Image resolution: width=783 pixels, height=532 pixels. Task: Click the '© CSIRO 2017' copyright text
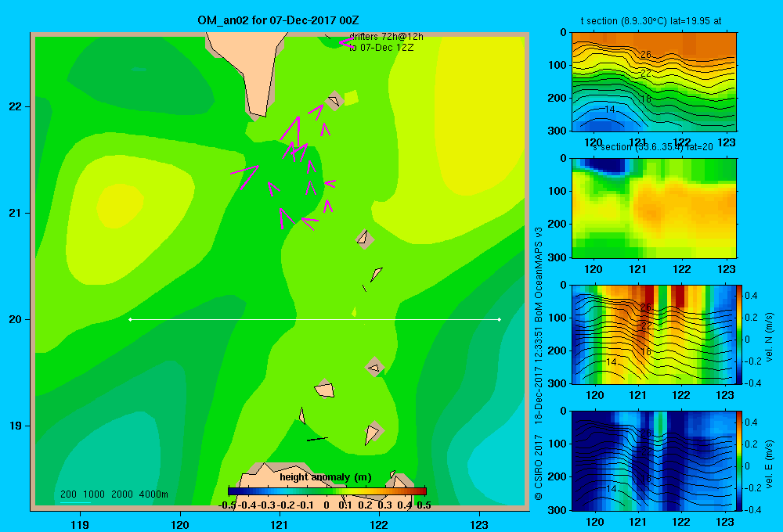(539, 467)
